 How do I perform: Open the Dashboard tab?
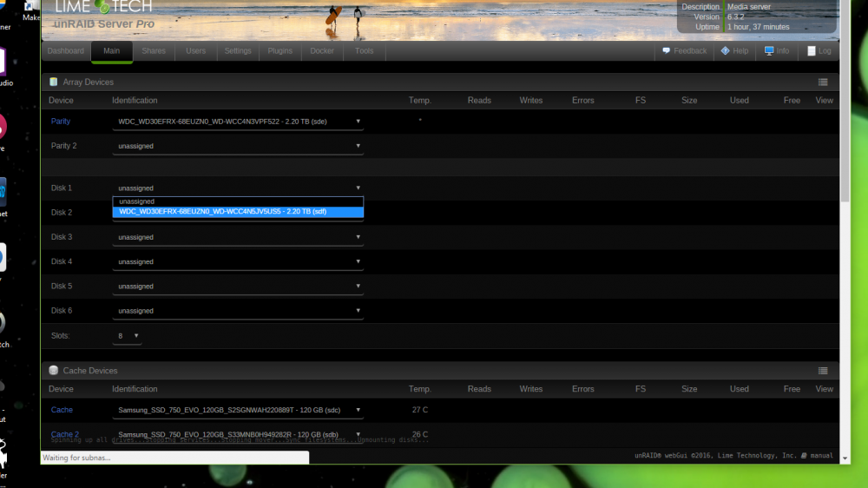pyautogui.click(x=66, y=51)
